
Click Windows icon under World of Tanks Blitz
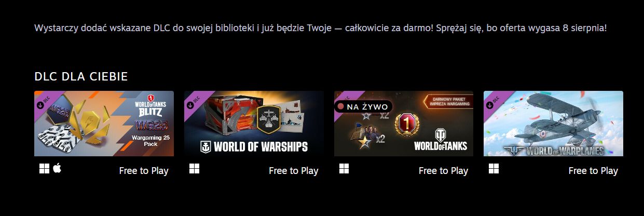coord(44,169)
